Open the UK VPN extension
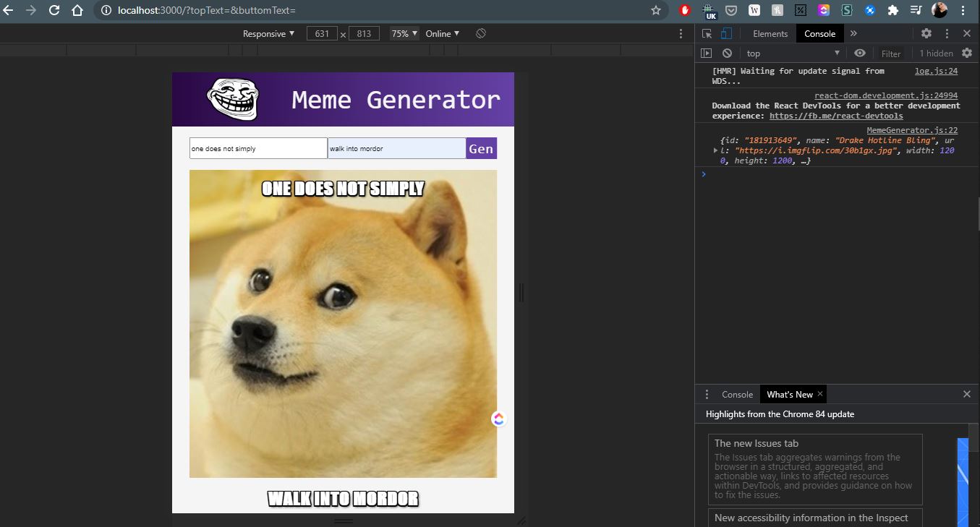Image resolution: width=980 pixels, height=527 pixels. click(710, 11)
